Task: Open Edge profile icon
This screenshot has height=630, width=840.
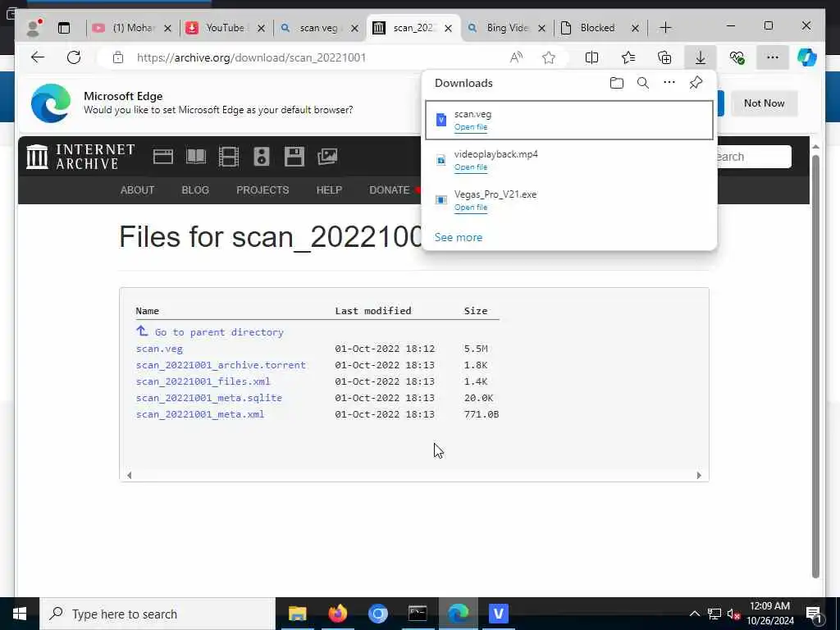Action: point(34,28)
